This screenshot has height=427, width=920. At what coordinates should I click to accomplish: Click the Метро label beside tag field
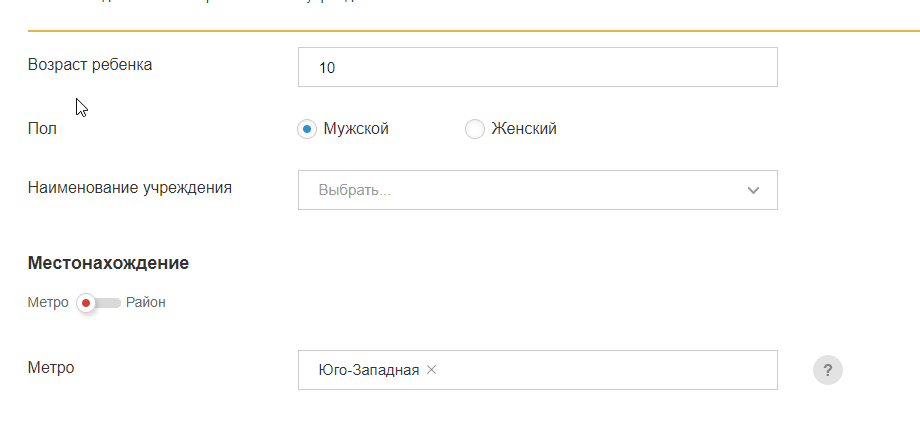coord(51,368)
